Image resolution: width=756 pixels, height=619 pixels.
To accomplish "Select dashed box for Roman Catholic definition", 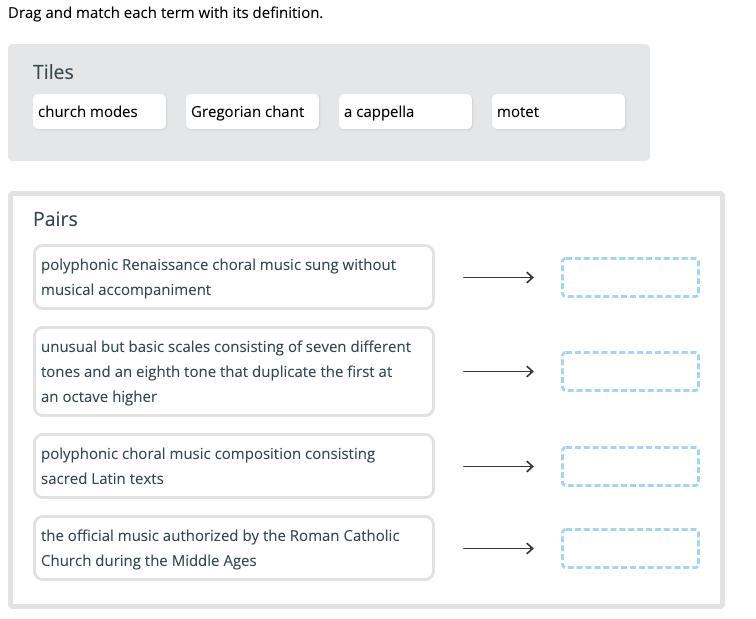I will [630, 548].
